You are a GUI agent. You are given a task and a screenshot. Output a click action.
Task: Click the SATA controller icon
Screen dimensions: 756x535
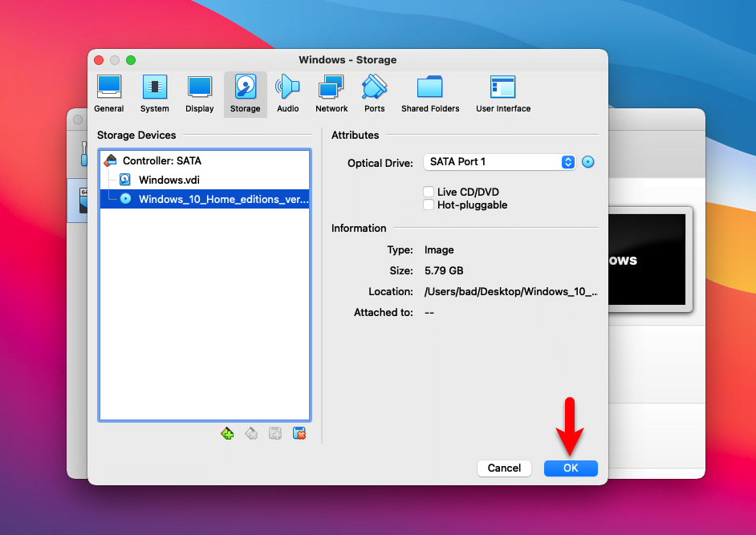click(x=111, y=160)
